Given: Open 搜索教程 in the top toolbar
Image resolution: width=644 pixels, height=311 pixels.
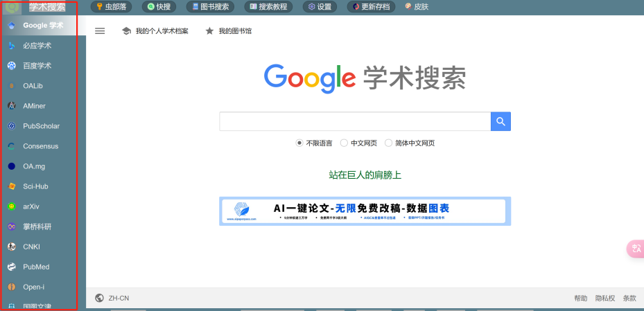Looking at the screenshot, I should click(x=268, y=6).
